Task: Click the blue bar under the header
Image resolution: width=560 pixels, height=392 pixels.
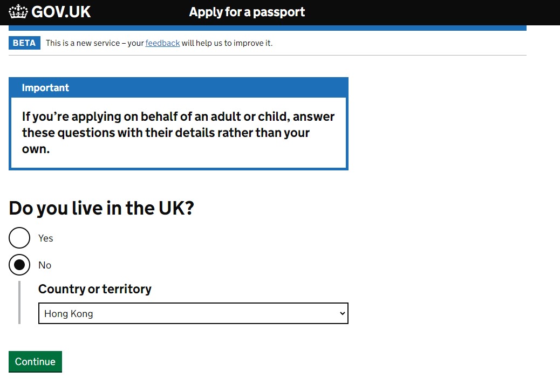Action: coord(268,28)
